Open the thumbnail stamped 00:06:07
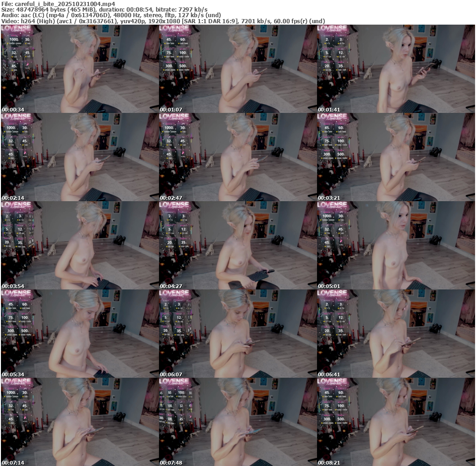The height and width of the screenshot is (466, 476). (x=238, y=334)
